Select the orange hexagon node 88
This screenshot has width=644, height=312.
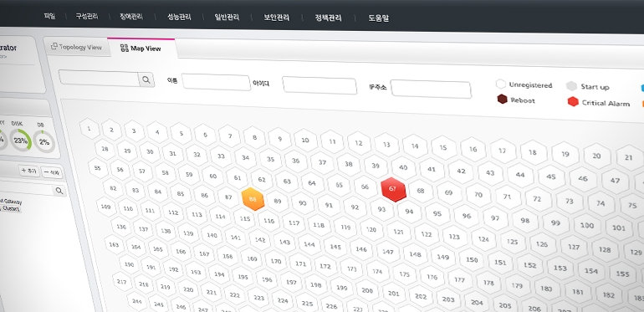click(x=253, y=199)
